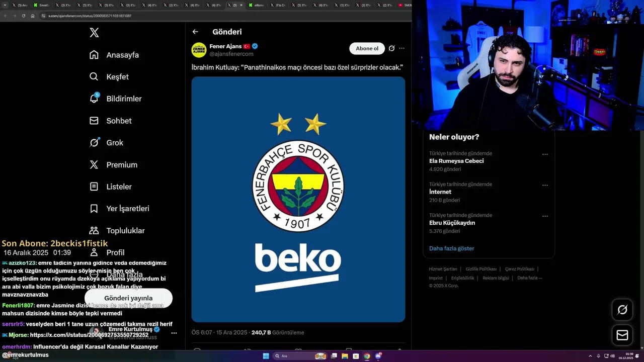Click the browser home icon
644x362 pixels.
pos(33,16)
